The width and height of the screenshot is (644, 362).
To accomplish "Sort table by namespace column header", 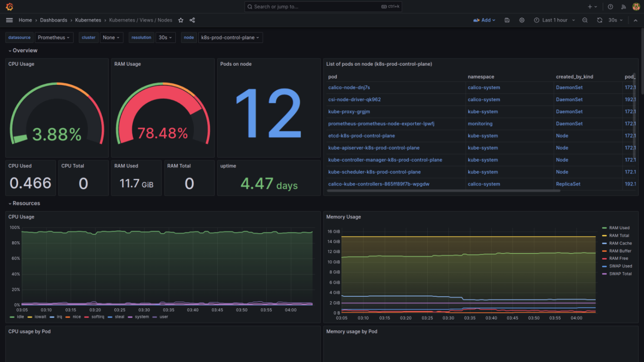I will click(481, 76).
